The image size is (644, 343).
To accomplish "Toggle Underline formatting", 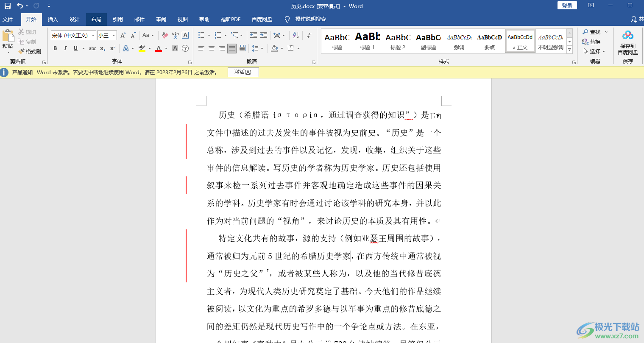I will tap(75, 48).
